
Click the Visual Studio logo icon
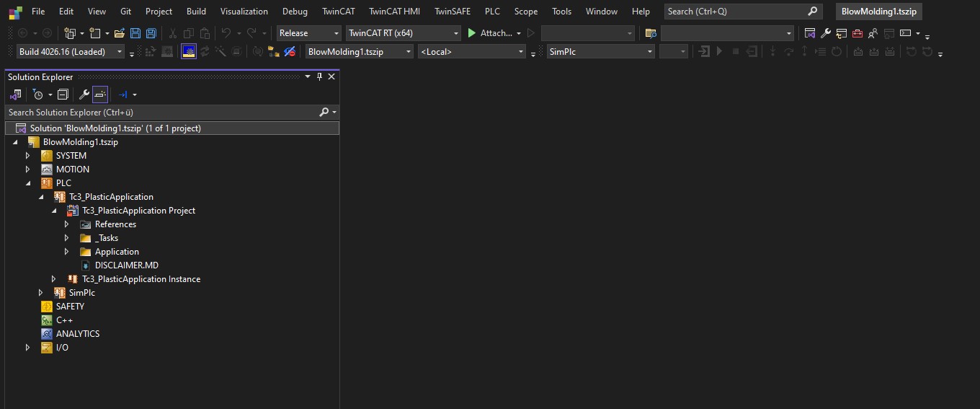pyautogui.click(x=15, y=12)
